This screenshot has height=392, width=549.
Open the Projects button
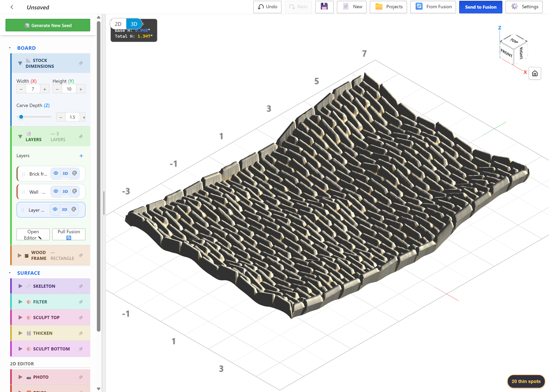(x=388, y=7)
